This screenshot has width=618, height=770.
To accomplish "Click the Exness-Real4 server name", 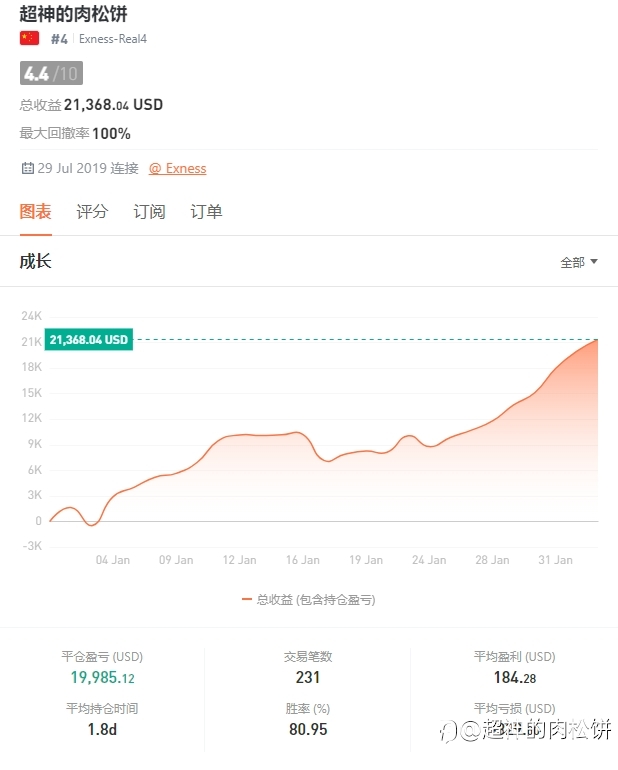I will (x=113, y=39).
